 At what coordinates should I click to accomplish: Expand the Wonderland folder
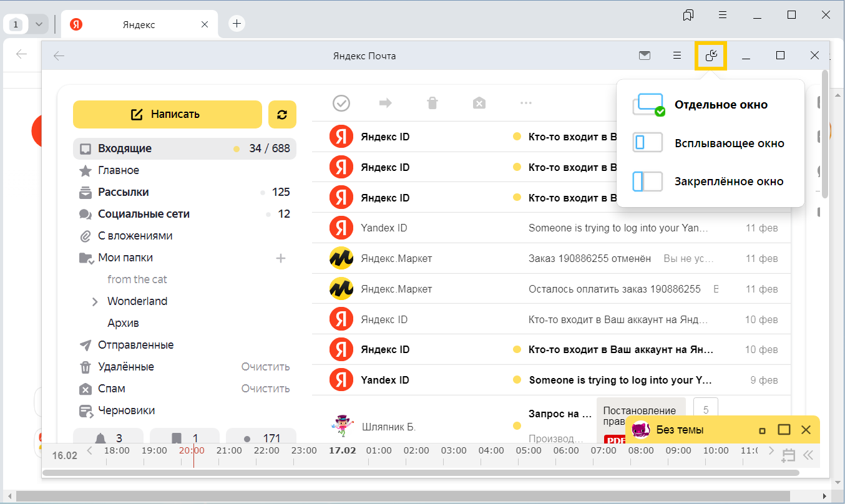click(x=95, y=302)
